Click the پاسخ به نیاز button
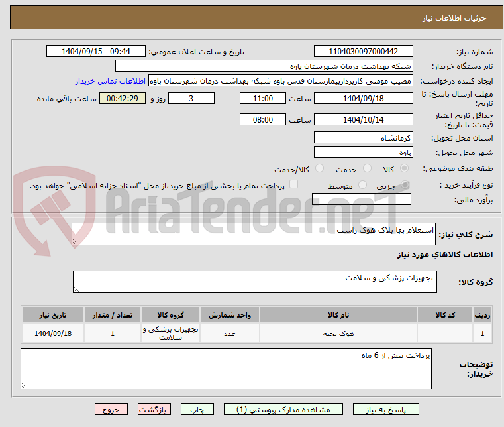The image size is (504, 427). [385, 409]
